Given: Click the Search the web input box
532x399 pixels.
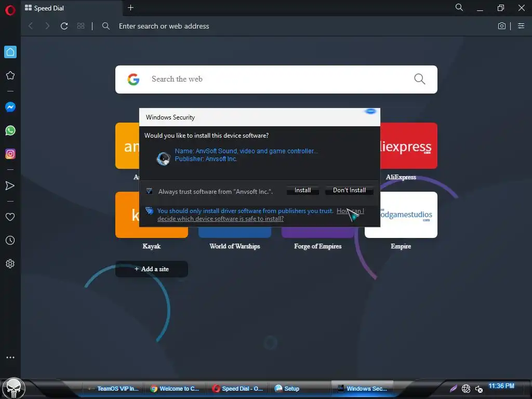Looking at the screenshot, I should (x=276, y=79).
